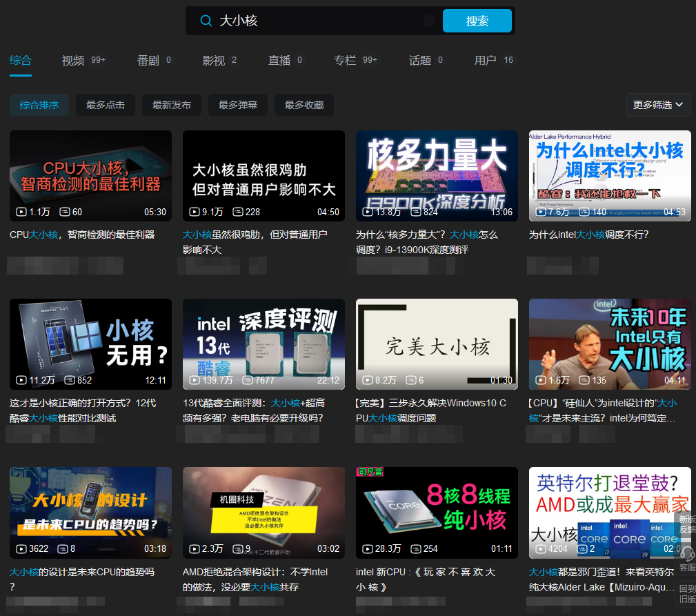The image size is (696, 616).
Task: Open the 核多力量大 13900K thumbnail
Action: click(x=437, y=176)
